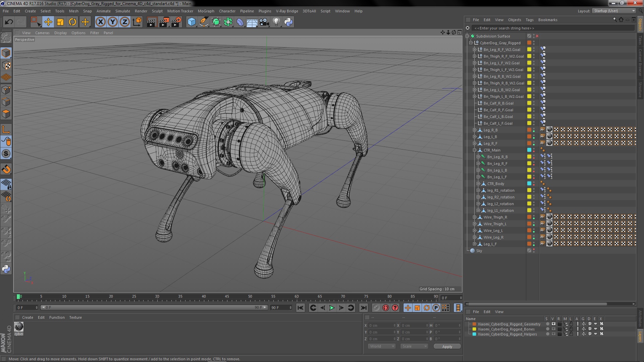The image size is (644, 362).
Task: Select the Scale tool
Action: 60,22
